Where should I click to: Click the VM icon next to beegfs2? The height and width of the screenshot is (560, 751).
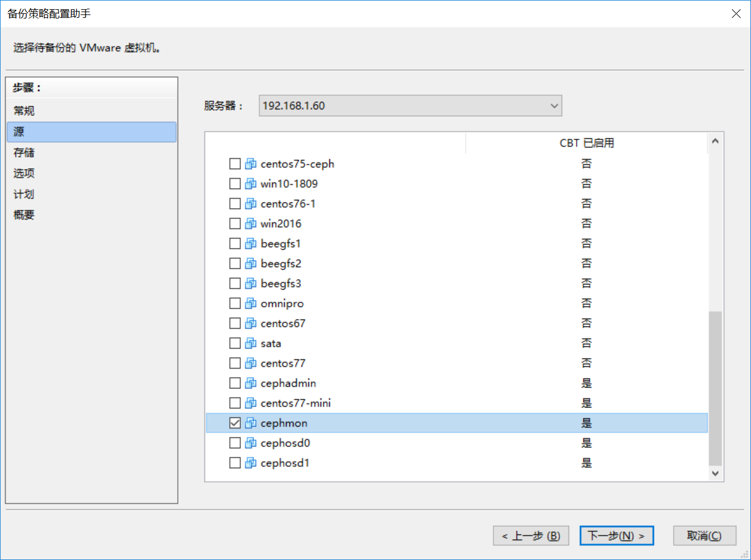pyautogui.click(x=250, y=264)
